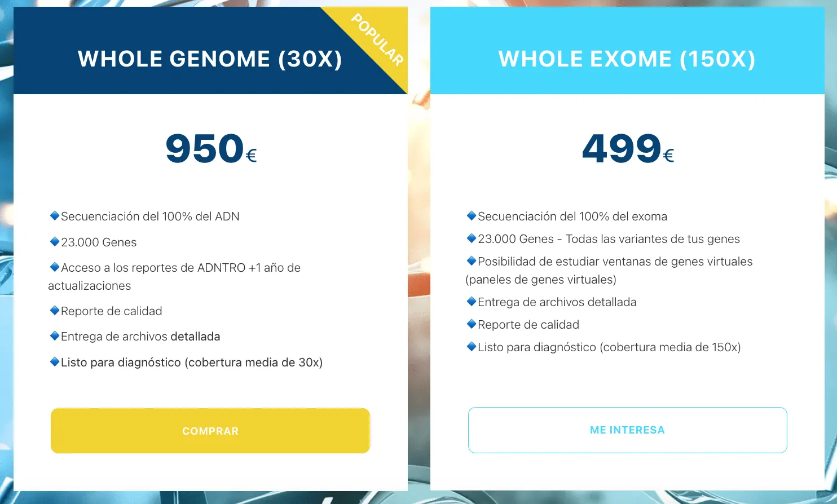
Task: Click the diamond bullet before Listo para diagnóstico 150x
Action: tap(472, 346)
